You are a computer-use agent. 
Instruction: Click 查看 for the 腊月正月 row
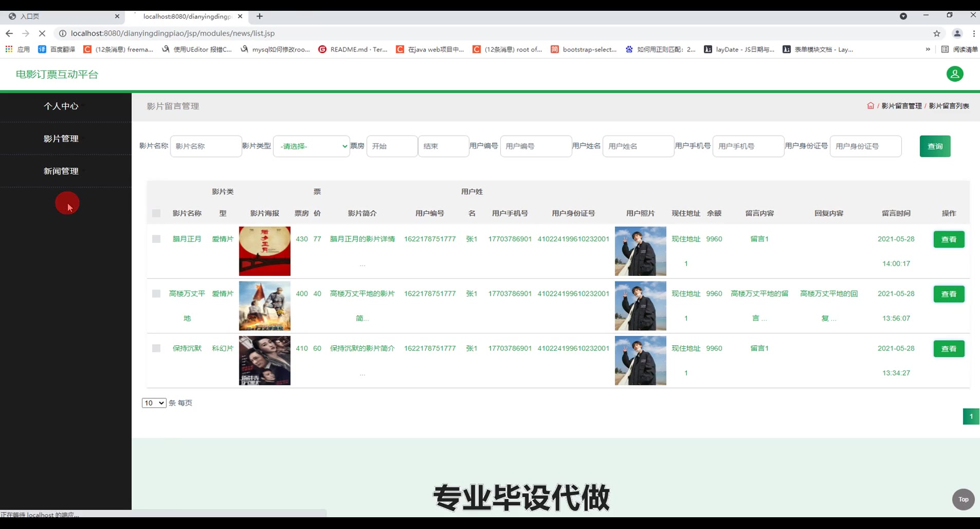click(x=949, y=239)
